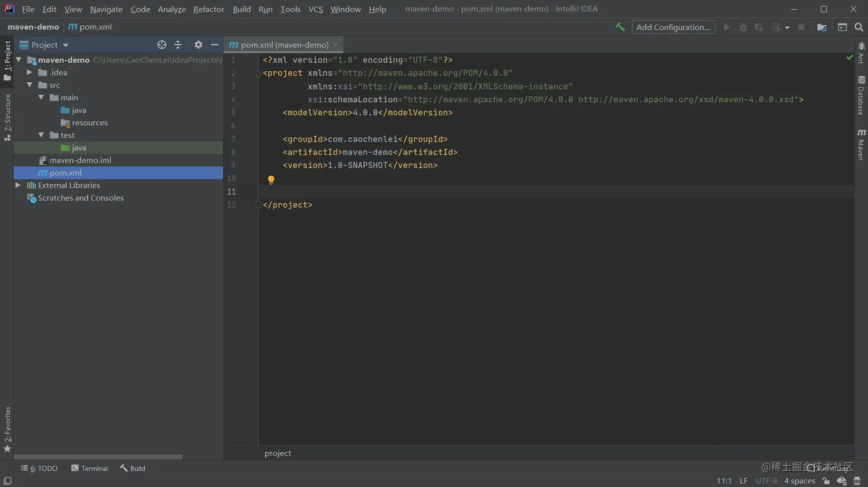Open the Structure tool window strip

tap(7, 118)
